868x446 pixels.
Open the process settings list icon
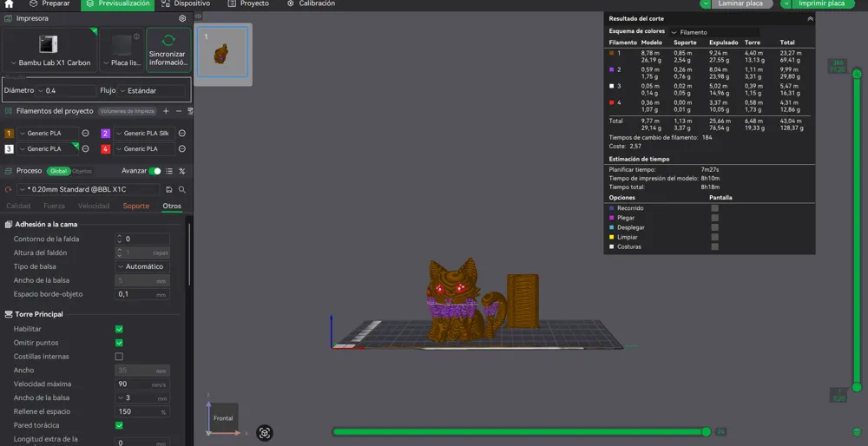pos(169,172)
